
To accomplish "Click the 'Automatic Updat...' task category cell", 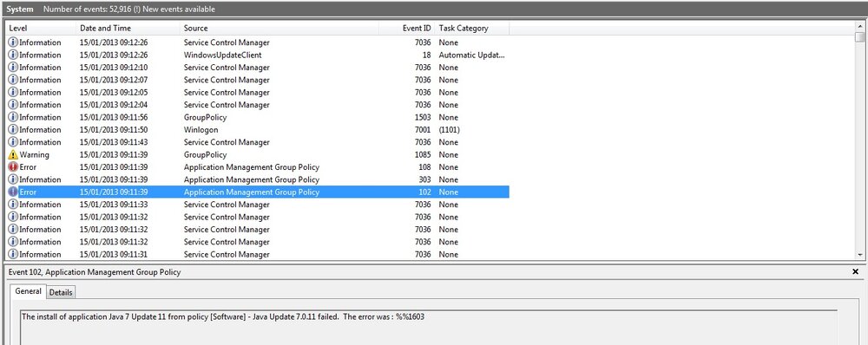I will coord(471,55).
